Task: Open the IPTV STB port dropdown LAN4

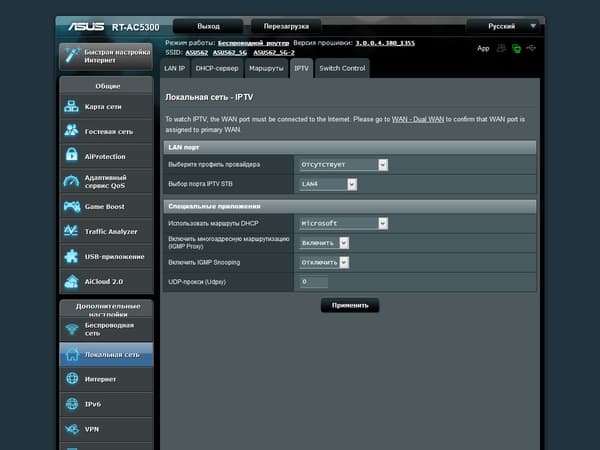Action: click(328, 184)
